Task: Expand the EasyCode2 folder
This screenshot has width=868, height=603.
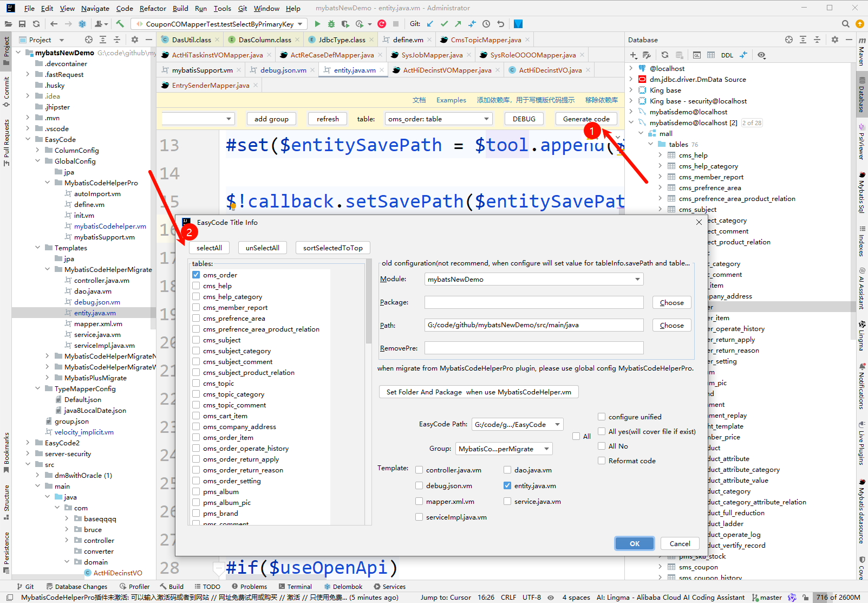Action: [x=28, y=443]
